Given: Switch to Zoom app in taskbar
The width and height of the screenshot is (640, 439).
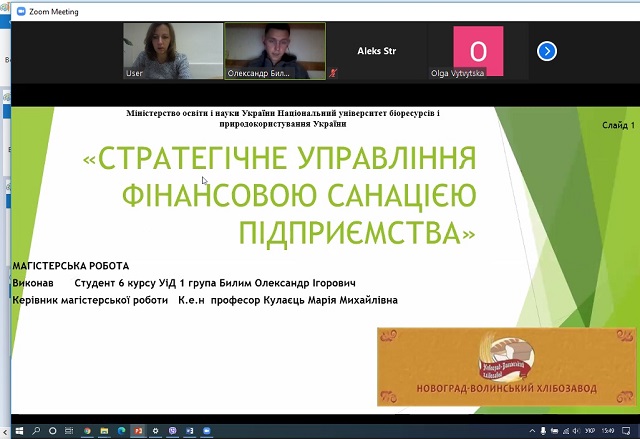Looking at the screenshot, I should [207, 431].
